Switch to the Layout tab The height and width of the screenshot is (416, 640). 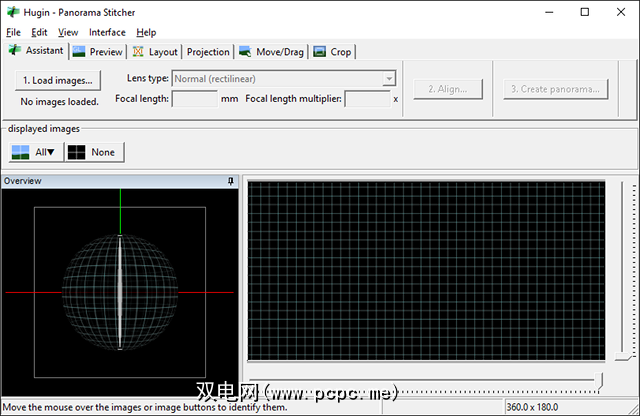155,52
